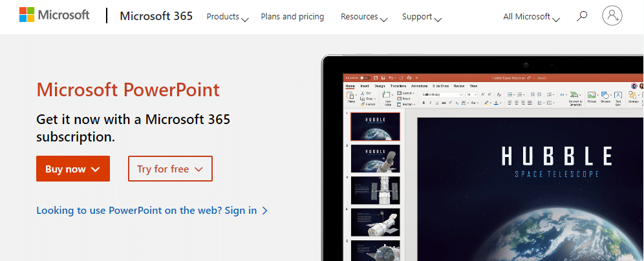Select the third slide thumbnail

tap(375, 189)
